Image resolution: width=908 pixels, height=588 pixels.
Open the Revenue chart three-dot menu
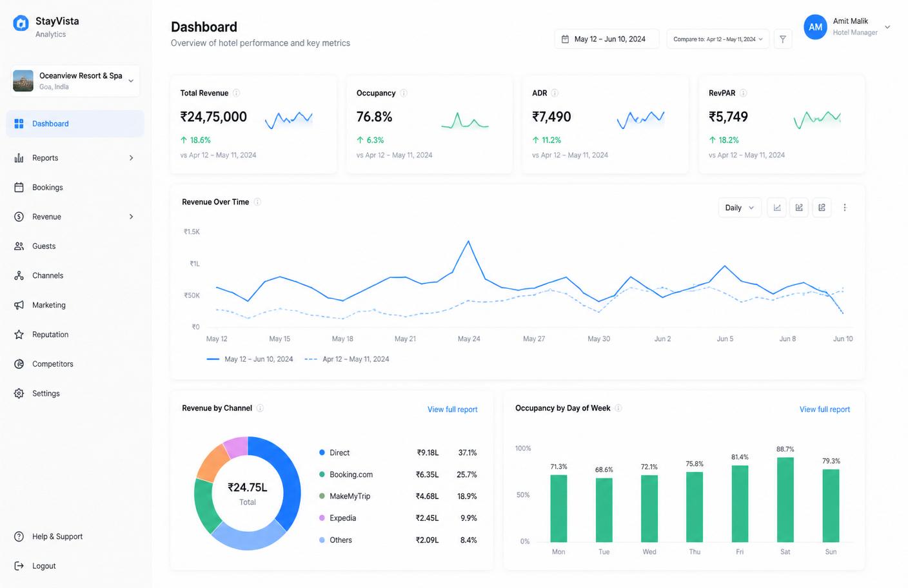click(x=845, y=208)
